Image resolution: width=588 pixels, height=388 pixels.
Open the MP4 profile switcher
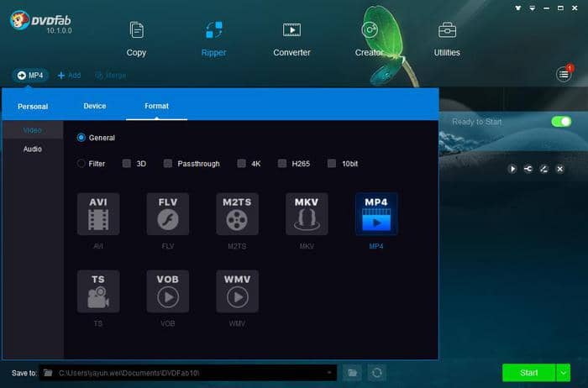click(30, 76)
